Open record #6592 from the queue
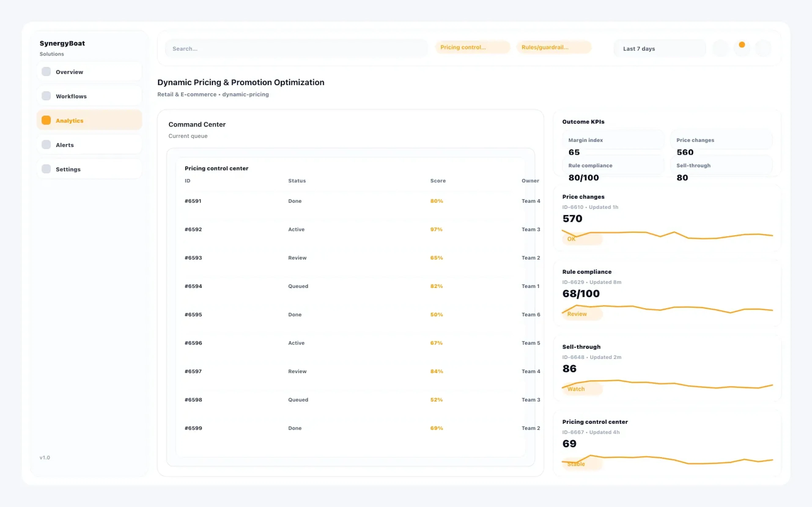Image resolution: width=812 pixels, height=507 pixels. 193,229
